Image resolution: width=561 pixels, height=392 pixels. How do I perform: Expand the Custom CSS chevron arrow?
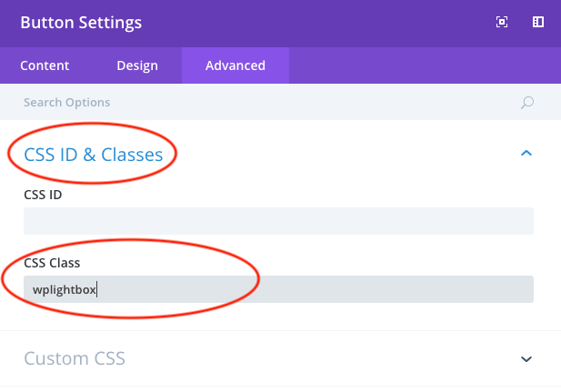click(x=526, y=358)
